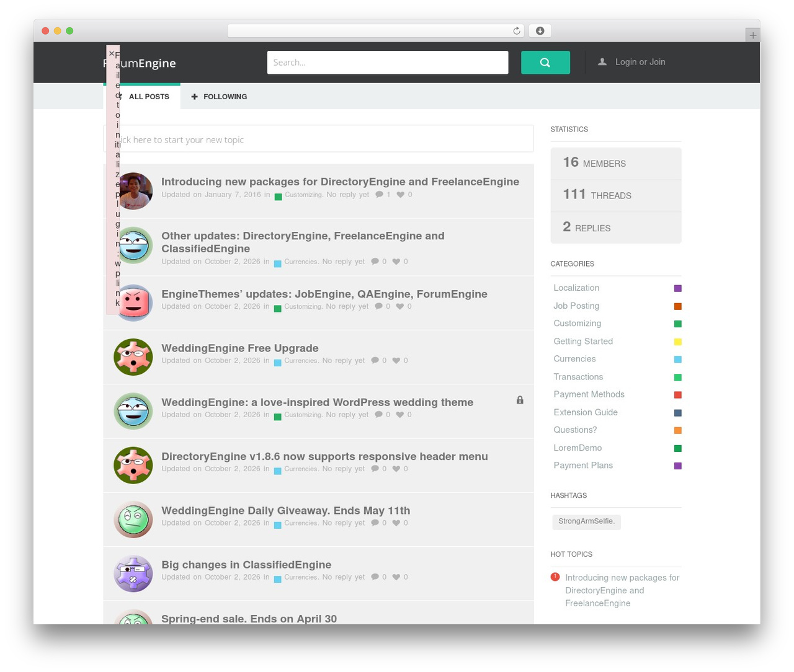Click the StrongArmSelfie hashtag
This screenshot has height=672, width=794.
586,521
